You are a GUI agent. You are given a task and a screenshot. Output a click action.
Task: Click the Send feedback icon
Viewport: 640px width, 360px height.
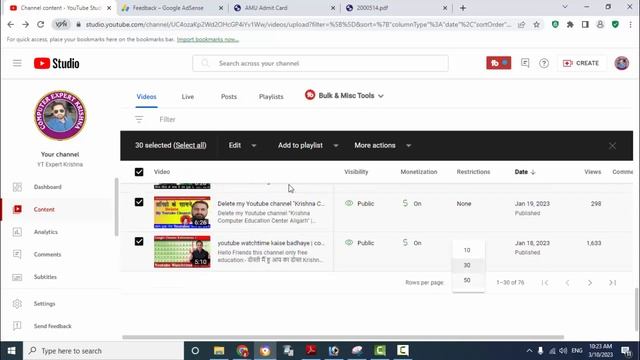17,326
